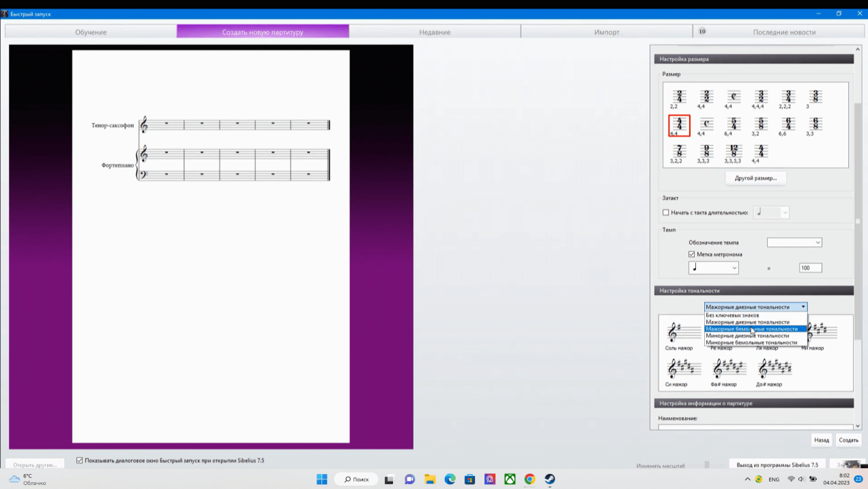Viewport: 868px width, 489px height.
Task: Open the 'Недавние' tab
Action: [x=435, y=32]
